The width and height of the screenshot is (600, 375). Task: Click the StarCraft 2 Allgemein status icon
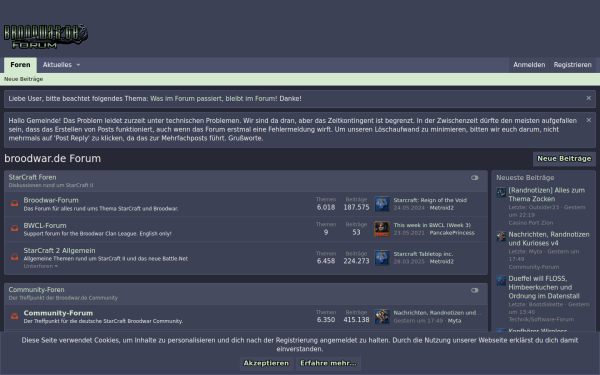15,257
